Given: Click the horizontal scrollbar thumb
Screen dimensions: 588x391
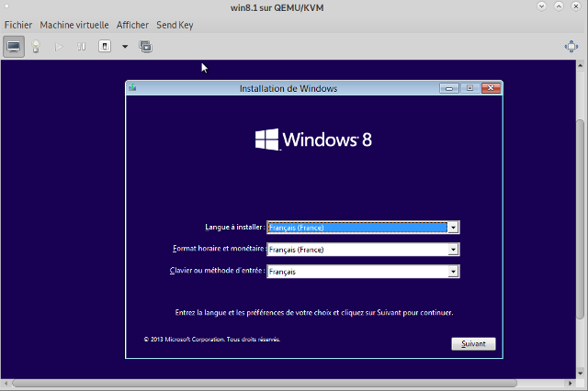Looking at the screenshot, I should pyautogui.click(x=265, y=383).
